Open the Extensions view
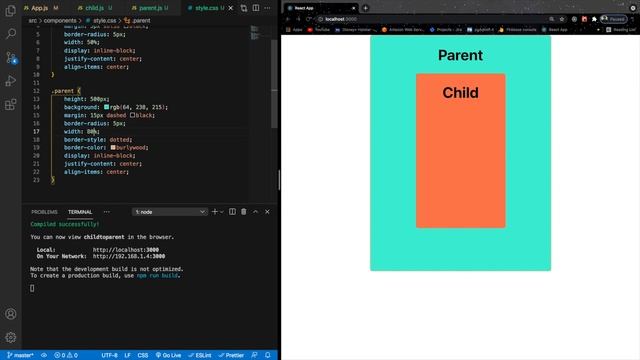This screenshot has height=360, width=640. [x=11, y=104]
